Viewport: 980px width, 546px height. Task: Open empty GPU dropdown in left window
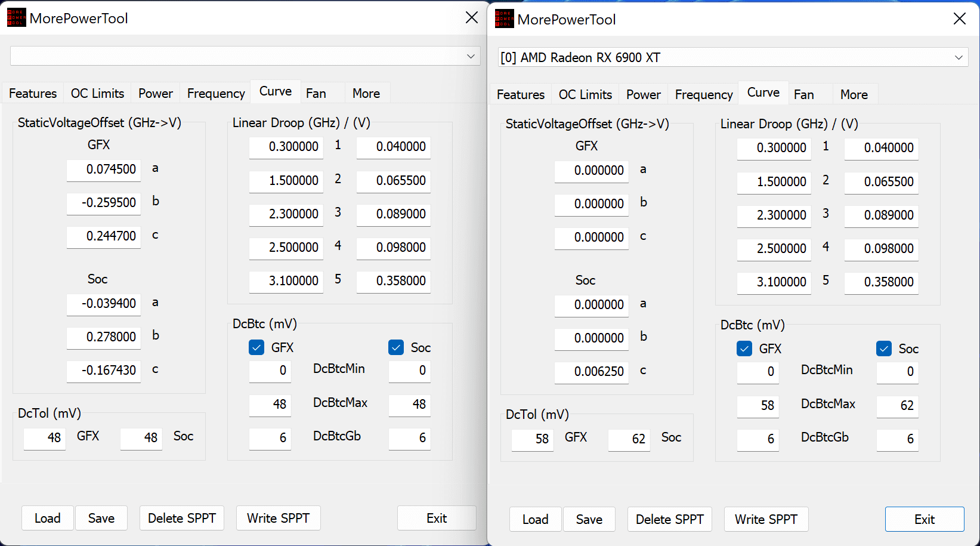click(245, 56)
